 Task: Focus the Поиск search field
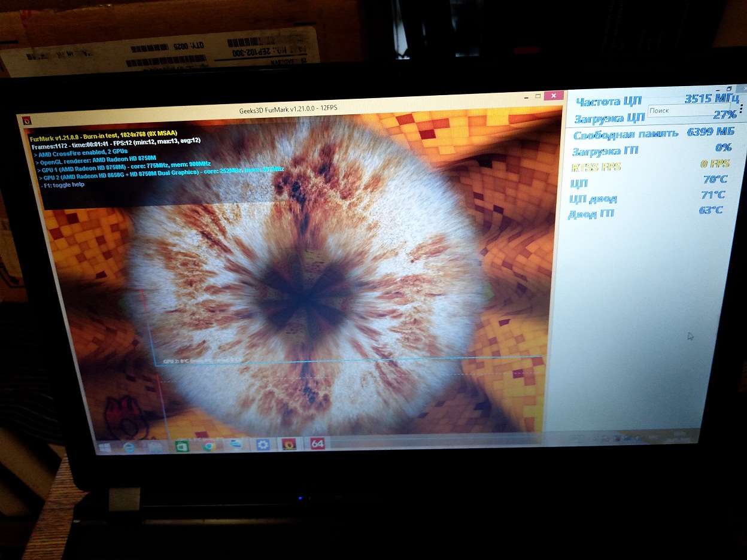(x=690, y=111)
